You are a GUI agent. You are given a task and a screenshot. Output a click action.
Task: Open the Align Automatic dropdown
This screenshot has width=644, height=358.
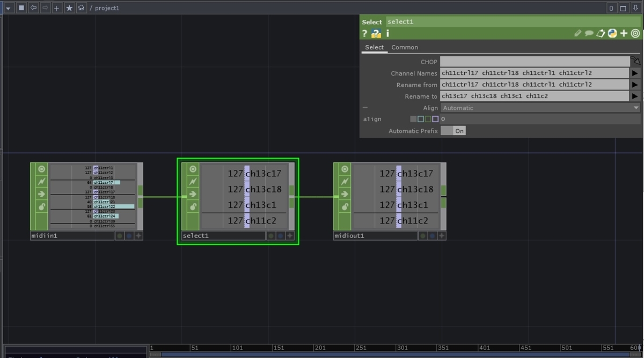(540, 108)
